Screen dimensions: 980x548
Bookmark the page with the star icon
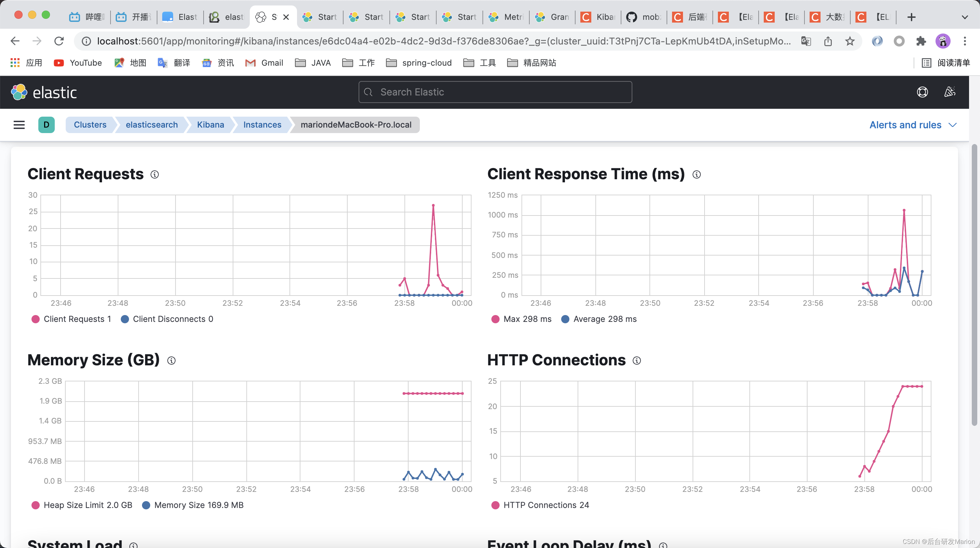click(x=850, y=41)
